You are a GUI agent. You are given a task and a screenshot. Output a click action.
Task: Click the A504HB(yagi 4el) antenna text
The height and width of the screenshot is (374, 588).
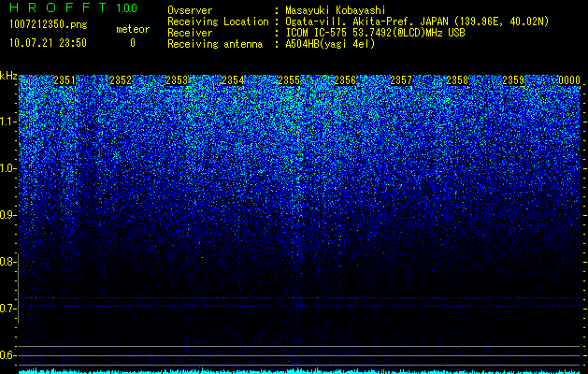tap(330, 44)
